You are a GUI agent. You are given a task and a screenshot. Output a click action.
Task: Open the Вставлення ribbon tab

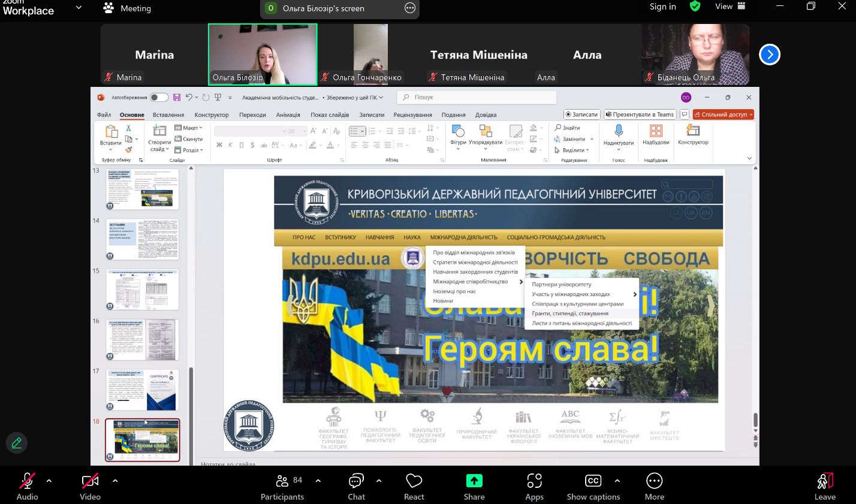[168, 115]
